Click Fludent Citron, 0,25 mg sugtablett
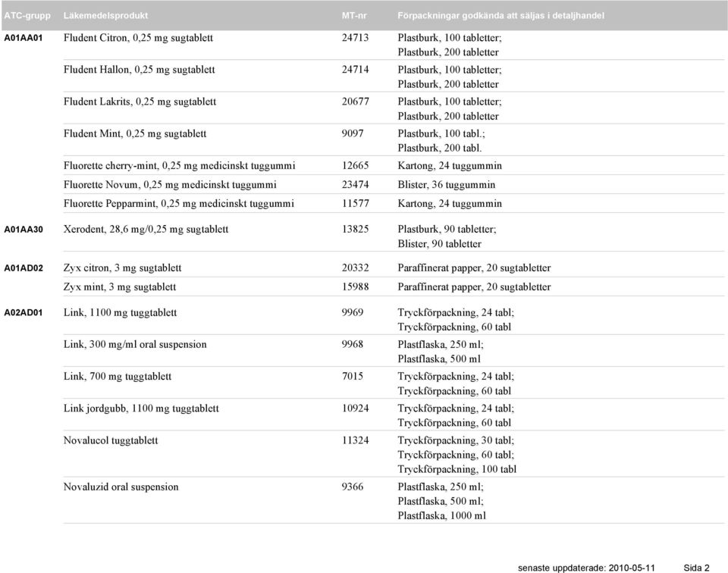Viewport: 728px width, 573px height. (x=138, y=38)
